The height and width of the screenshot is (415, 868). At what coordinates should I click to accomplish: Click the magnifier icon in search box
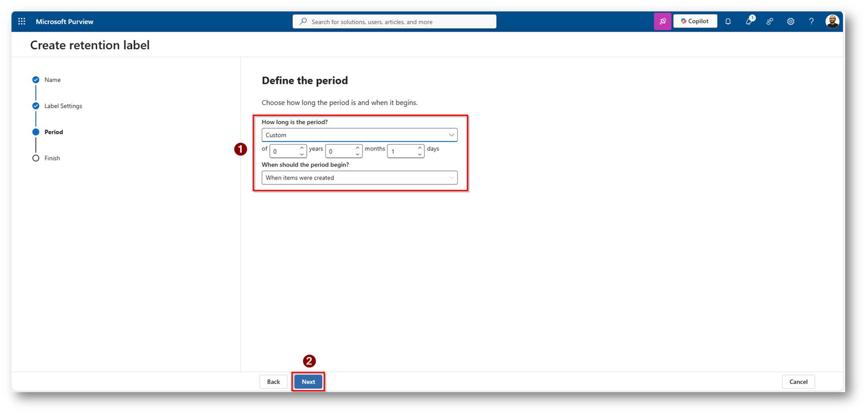303,21
